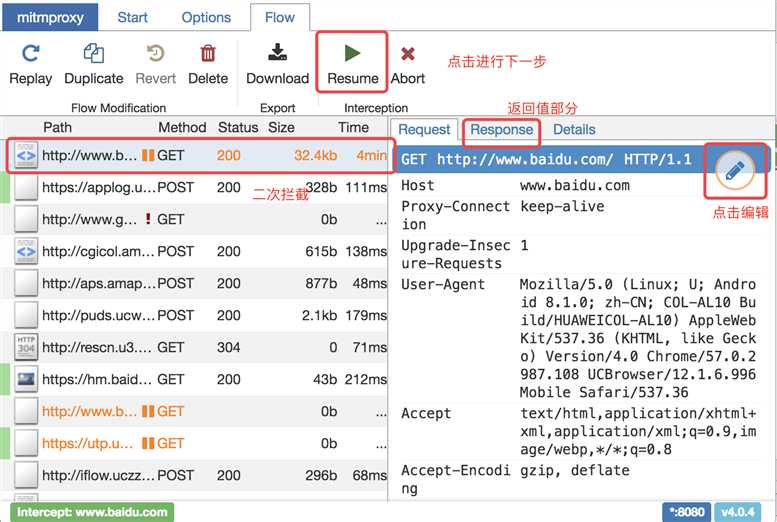Click the Intercept: www.baidu.com status label
The height and width of the screenshot is (522, 777).
click(x=92, y=512)
